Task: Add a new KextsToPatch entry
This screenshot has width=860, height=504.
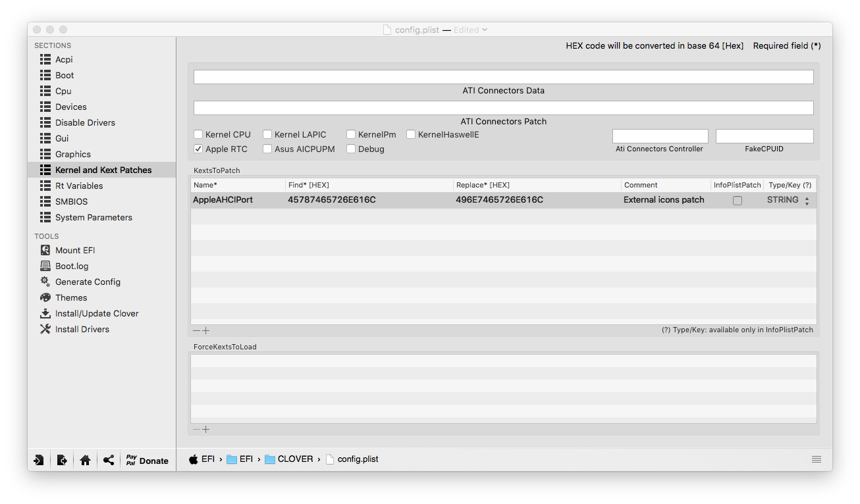Action: tap(206, 330)
